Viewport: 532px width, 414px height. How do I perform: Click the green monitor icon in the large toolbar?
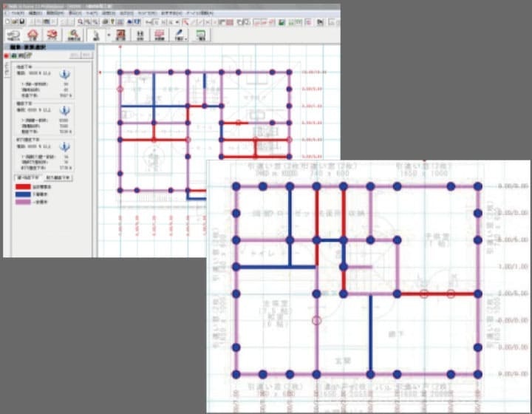201,35
